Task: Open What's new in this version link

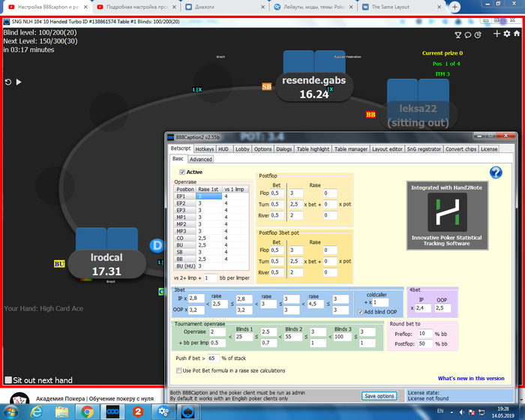Action: pyautogui.click(x=471, y=378)
